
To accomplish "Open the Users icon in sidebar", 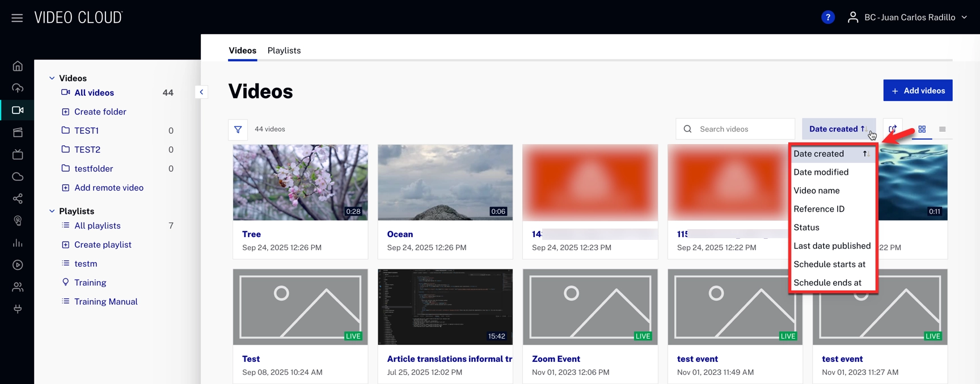I will point(18,287).
